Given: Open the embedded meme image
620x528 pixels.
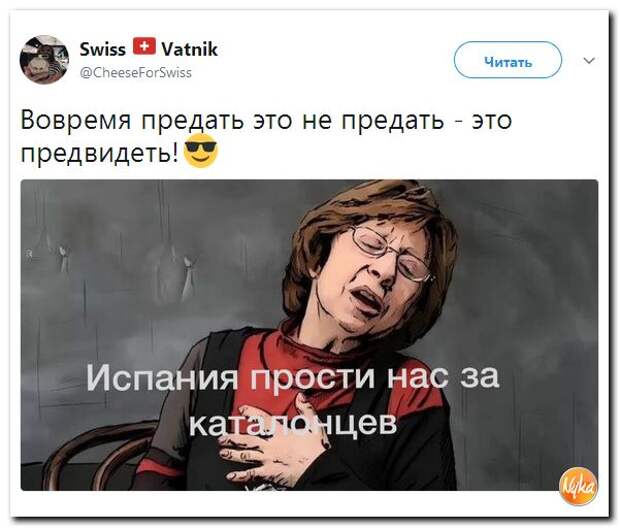Looking at the screenshot, I should tap(309, 335).
